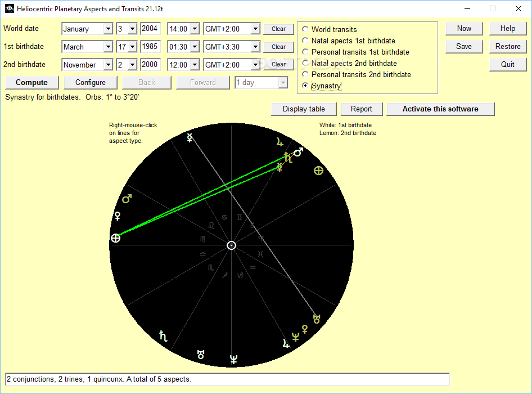Image resolution: width=532 pixels, height=394 pixels.
Task: Click the lemon Neptune glyph on the chart
Action: (x=295, y=337)
